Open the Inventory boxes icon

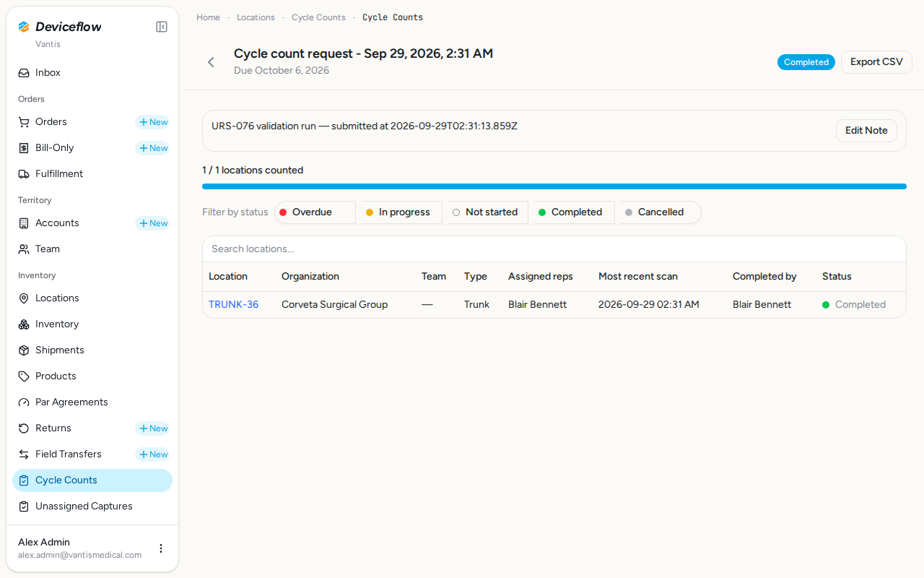(24, 324)
